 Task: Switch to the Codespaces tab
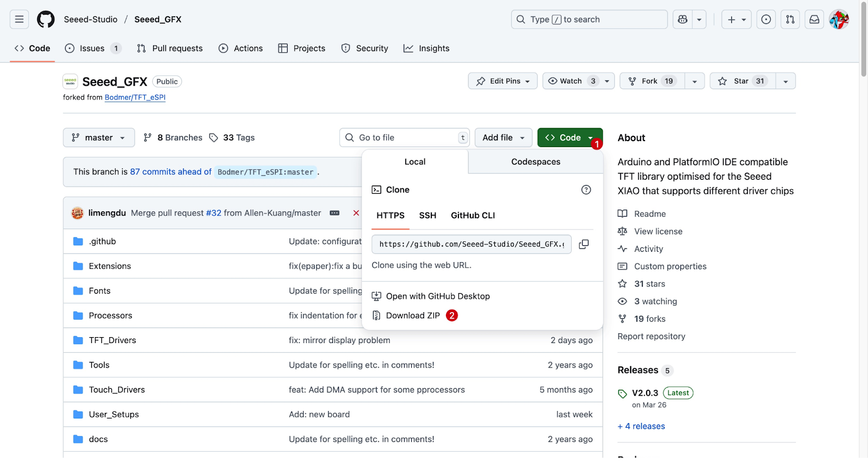[535, 162]
